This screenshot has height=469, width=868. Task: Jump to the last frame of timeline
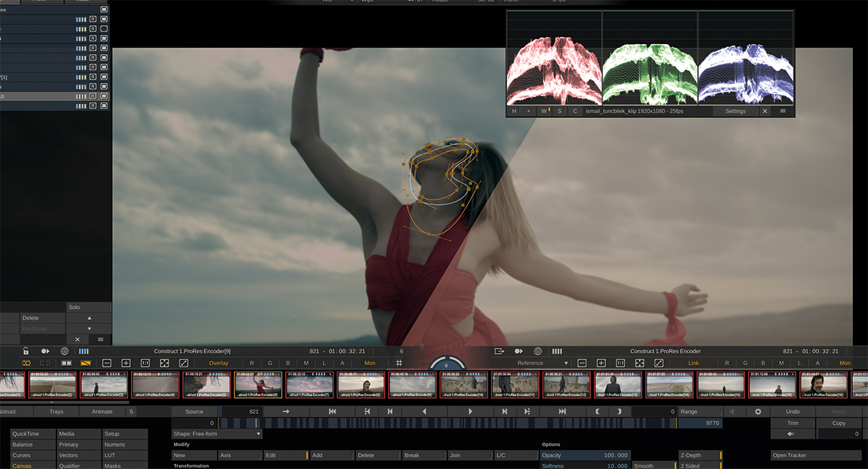pyautogui.click(x=562, y=411)
